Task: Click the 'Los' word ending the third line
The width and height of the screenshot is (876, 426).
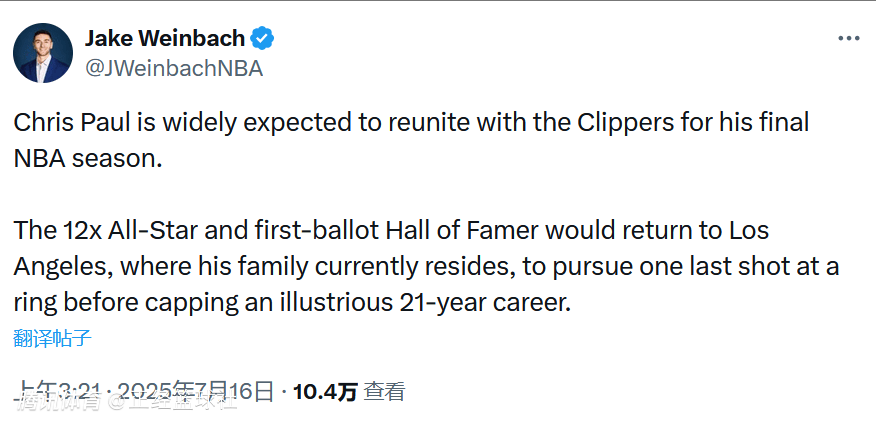Action: point(749,231)
